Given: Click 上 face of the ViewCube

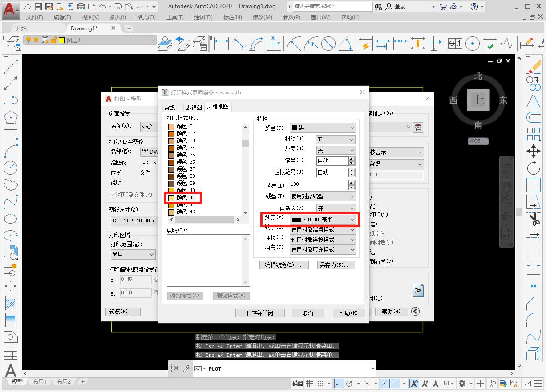Looking at the screenshot, I should click(478, 100).
